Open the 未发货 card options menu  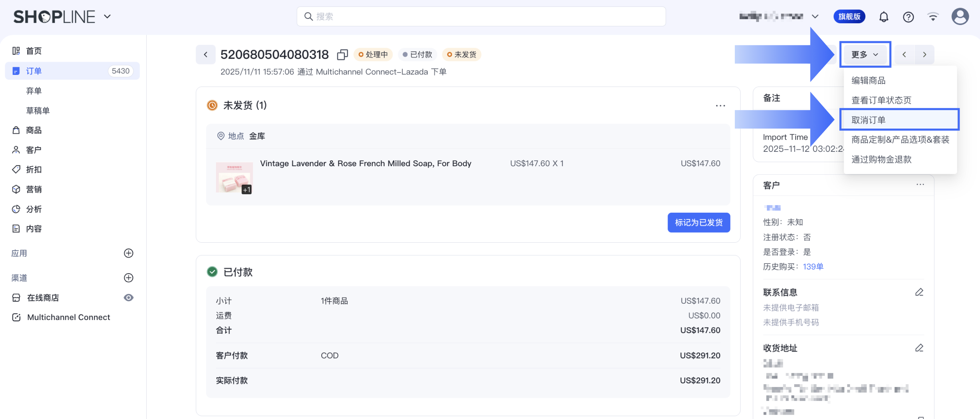coord(720,106)
